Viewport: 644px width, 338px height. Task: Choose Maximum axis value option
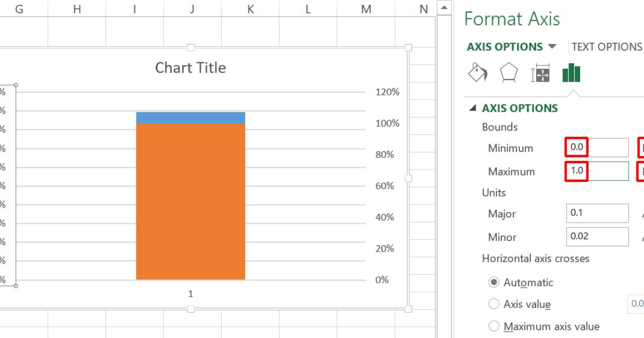494,326
